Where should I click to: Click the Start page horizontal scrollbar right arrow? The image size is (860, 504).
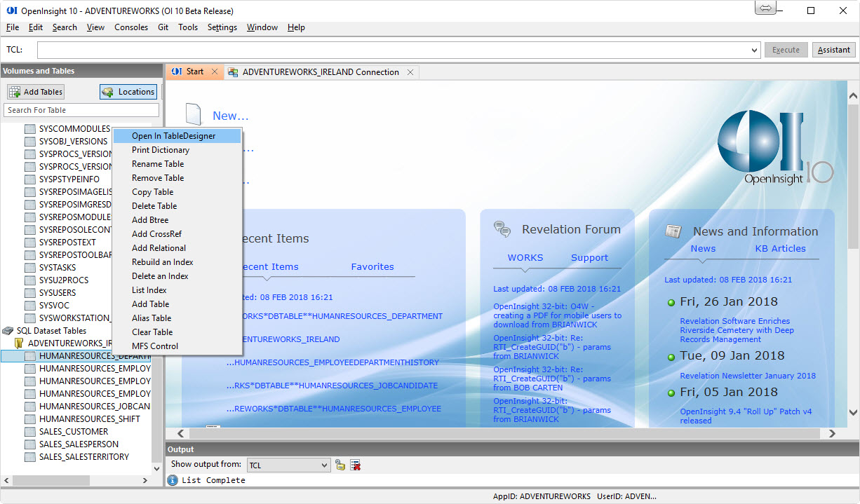click(834, 434)
